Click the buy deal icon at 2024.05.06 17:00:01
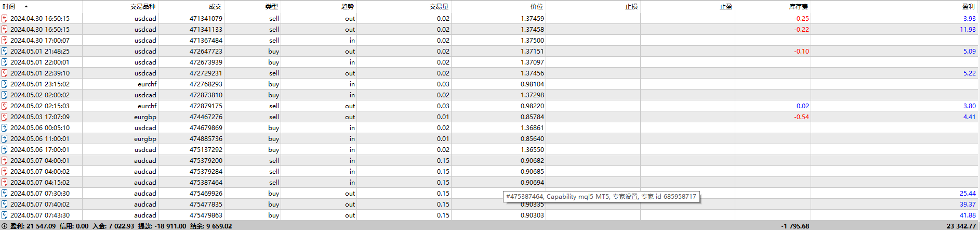 (5, 149)
